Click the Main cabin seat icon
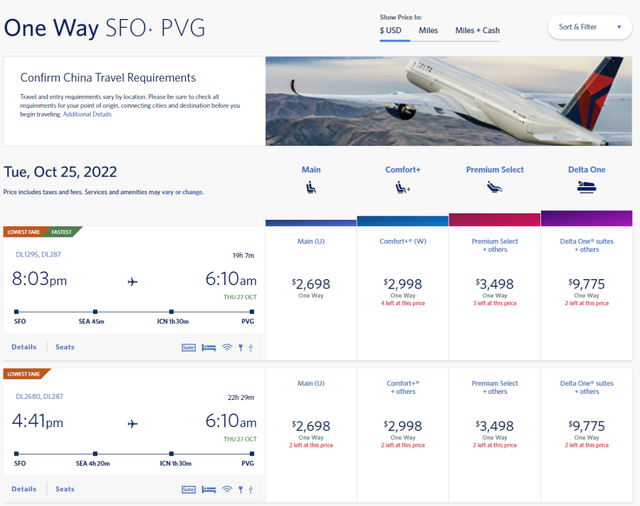The image size is (640, 506). [311, 187]
